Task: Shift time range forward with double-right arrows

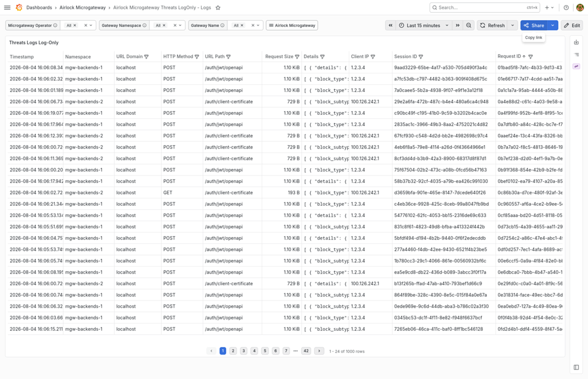Action: pyautogui.click(x=458, y=26)
